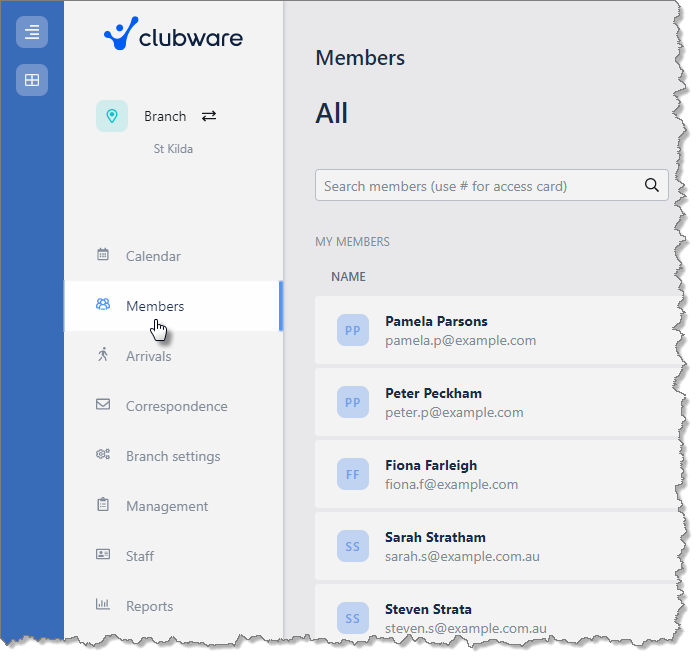Click pamela.p@example.com email
Viewport: 700px width, 660px height.
point(460,341)
